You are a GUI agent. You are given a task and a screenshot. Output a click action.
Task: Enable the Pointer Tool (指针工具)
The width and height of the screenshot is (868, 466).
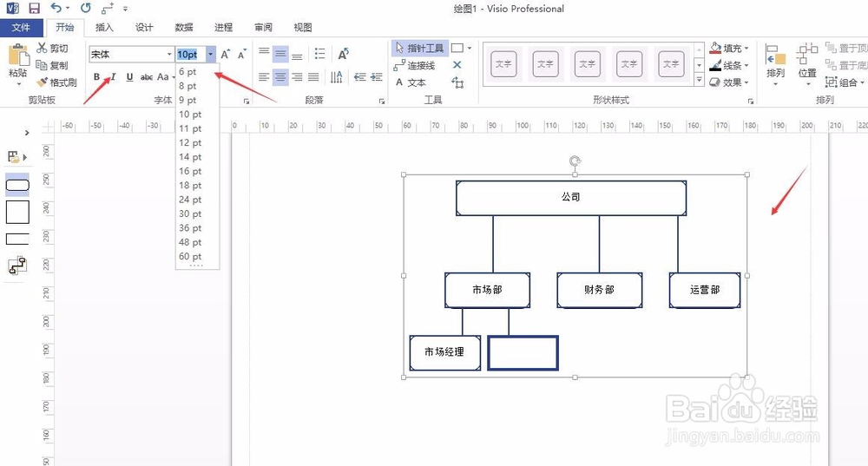tap(419, 48)
